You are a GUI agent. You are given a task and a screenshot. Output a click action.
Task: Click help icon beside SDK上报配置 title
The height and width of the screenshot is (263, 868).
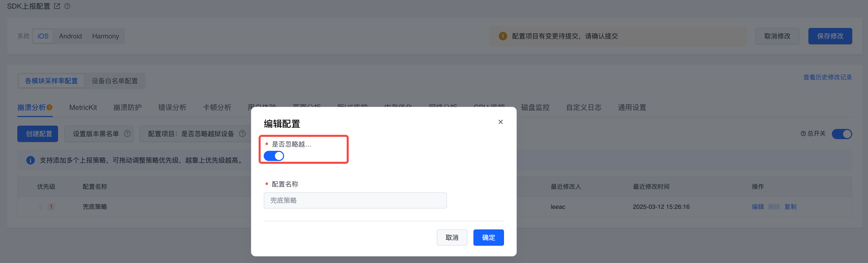[x=67, y=6]
